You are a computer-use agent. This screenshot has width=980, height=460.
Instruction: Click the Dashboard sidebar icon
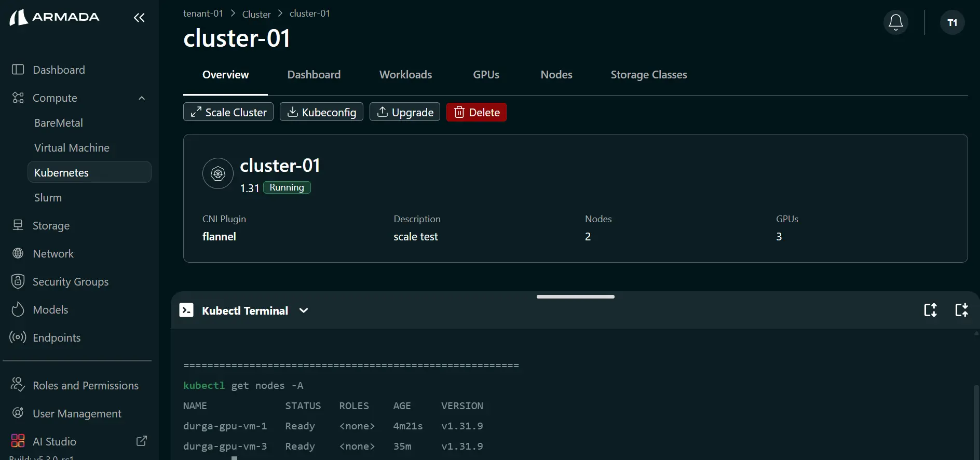[18, 70]
